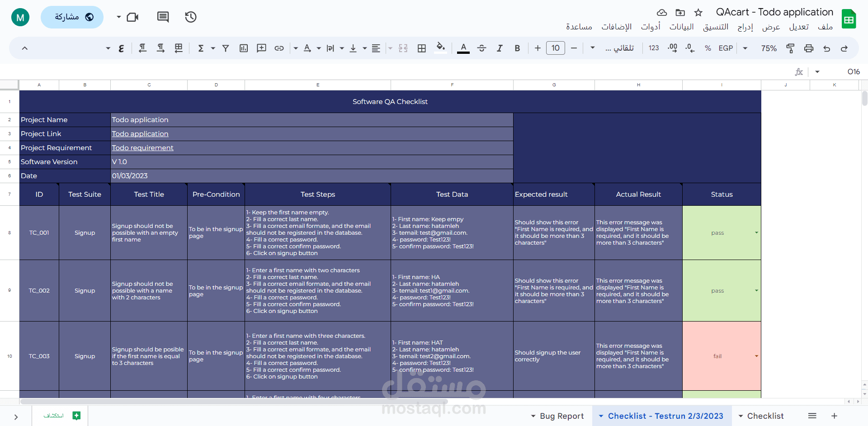The image size is (868, 426).
Task: Pick a text color
Action: click(463, 48)
